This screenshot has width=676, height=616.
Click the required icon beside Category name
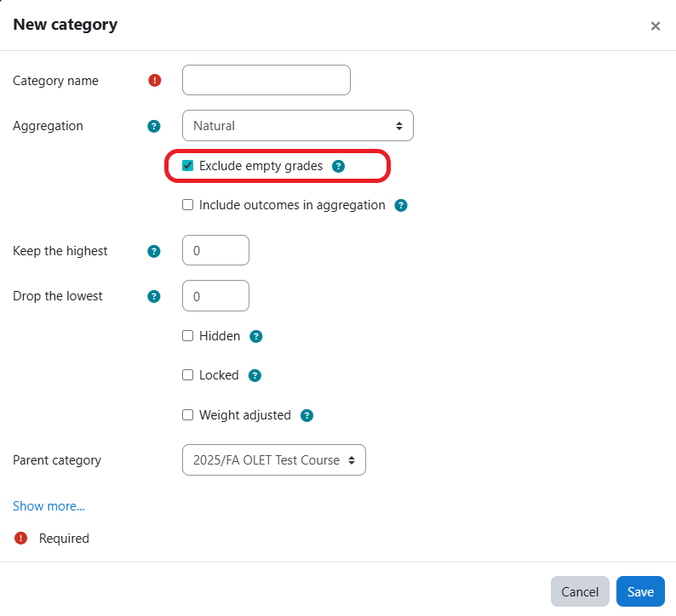point(154,81)
